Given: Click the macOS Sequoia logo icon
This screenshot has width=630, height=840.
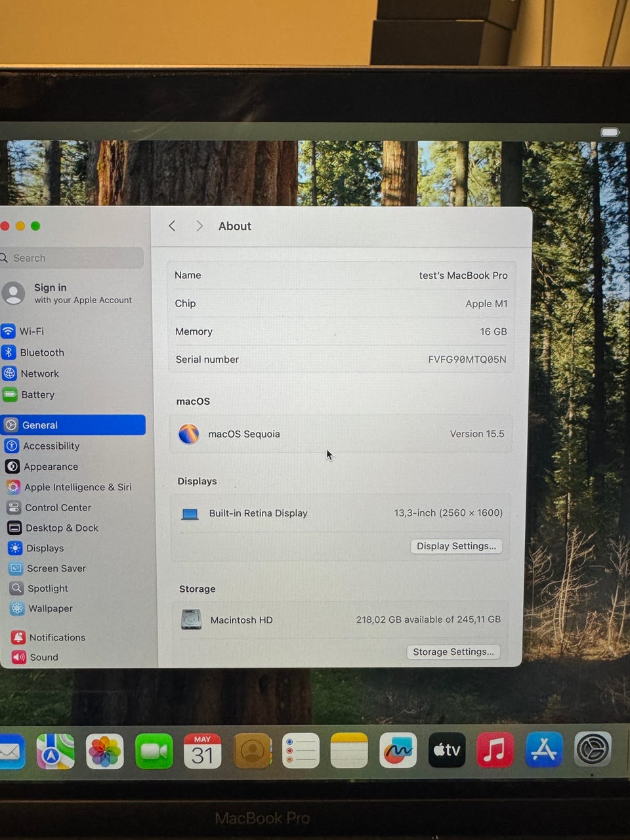Looking at the screenshot, I should (189, 434).
